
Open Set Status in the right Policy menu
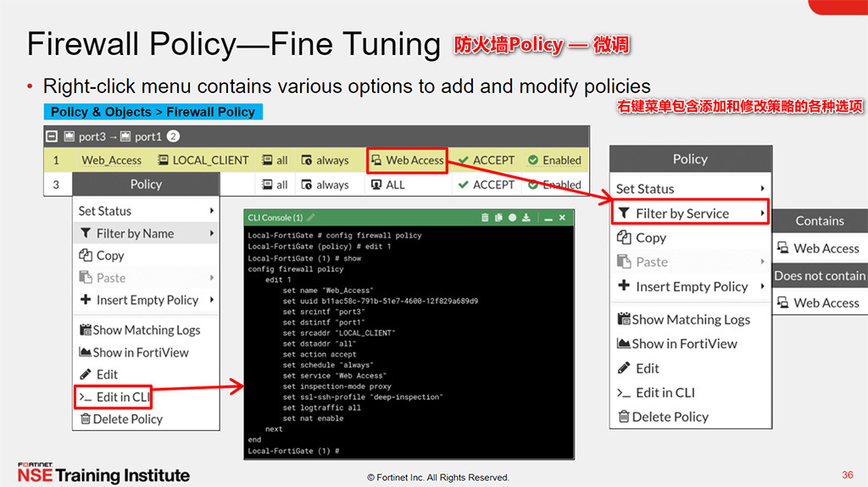tap(690, 189)
